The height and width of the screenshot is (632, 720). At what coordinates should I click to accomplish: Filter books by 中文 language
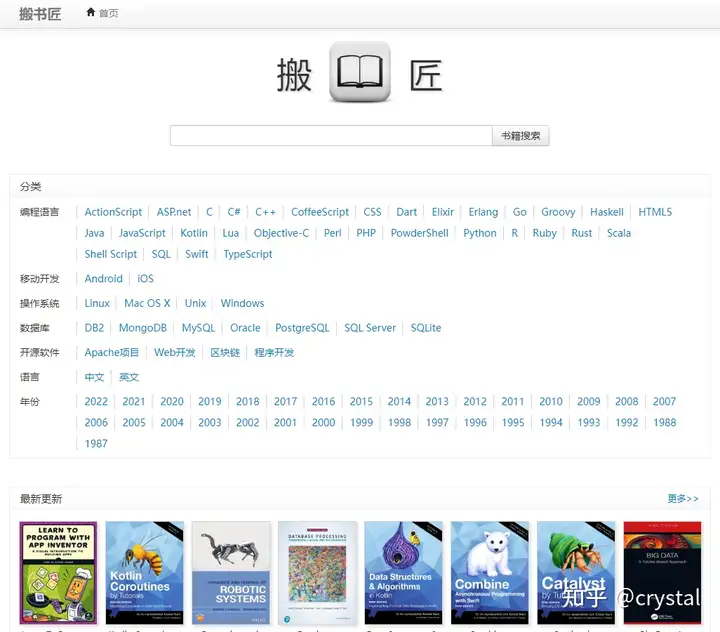point(94,377)
